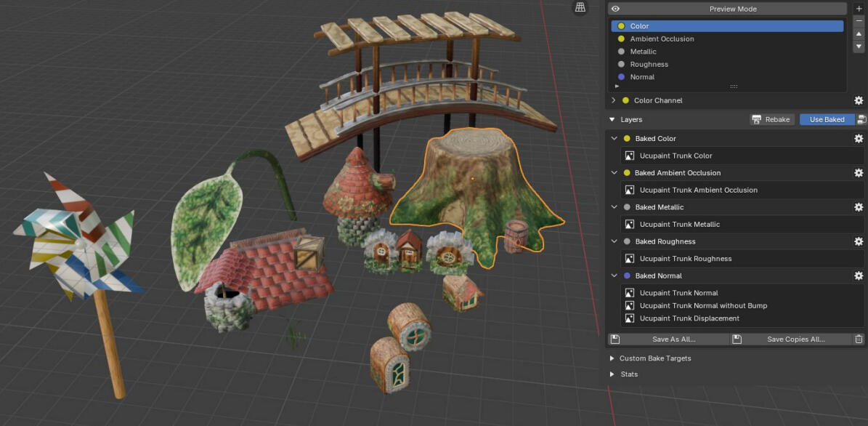This screenshot has height=426, width=868.
Task: Expand the Color Channel section
Action: [614, 100]
